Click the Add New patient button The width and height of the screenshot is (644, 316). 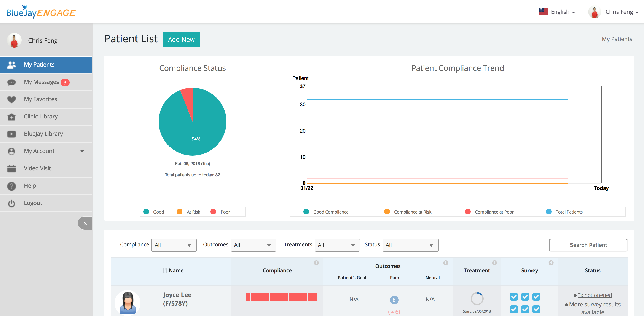[x=181, y=40]
